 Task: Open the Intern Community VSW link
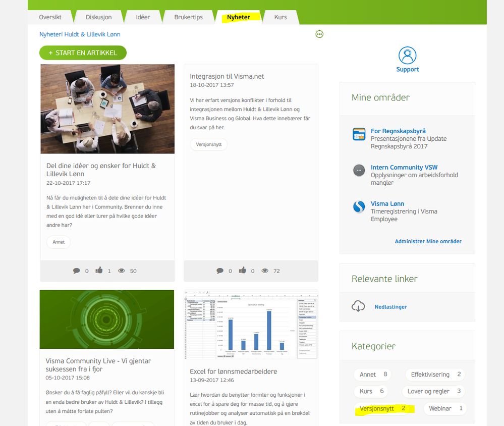click(404, 167)
